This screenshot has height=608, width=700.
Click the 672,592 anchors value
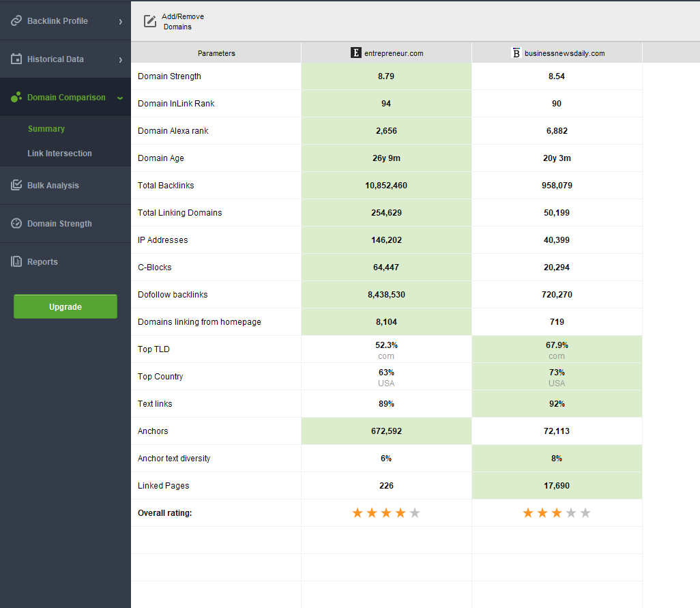[386, 431]
